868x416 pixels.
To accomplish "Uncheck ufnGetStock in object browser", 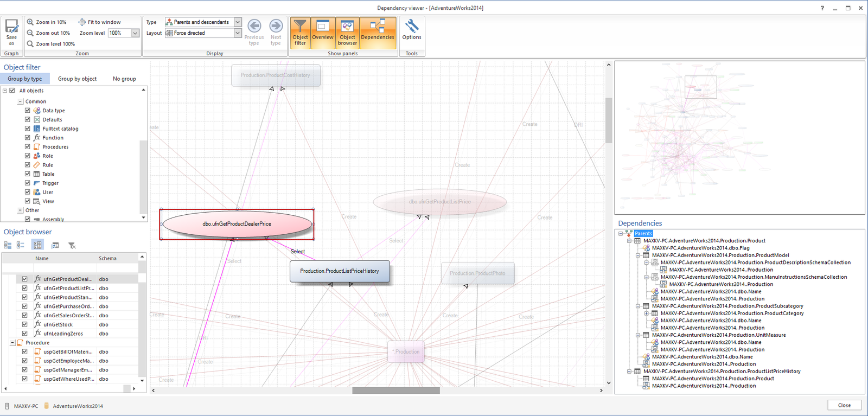I will coord(25,324).
